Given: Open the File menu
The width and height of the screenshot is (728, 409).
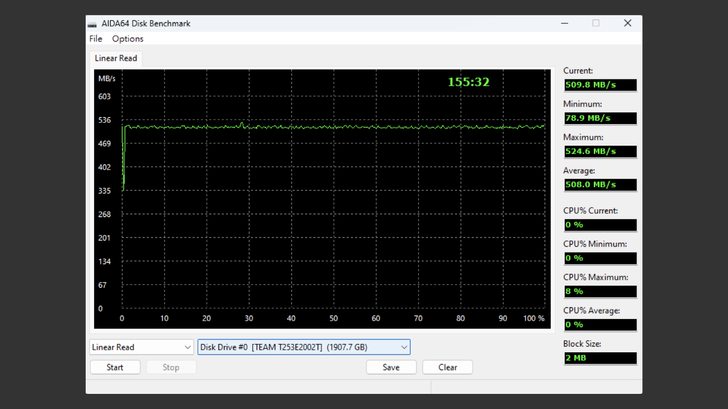Looking at the screenshot, I should pyautogui.click(x=96, y=39).
